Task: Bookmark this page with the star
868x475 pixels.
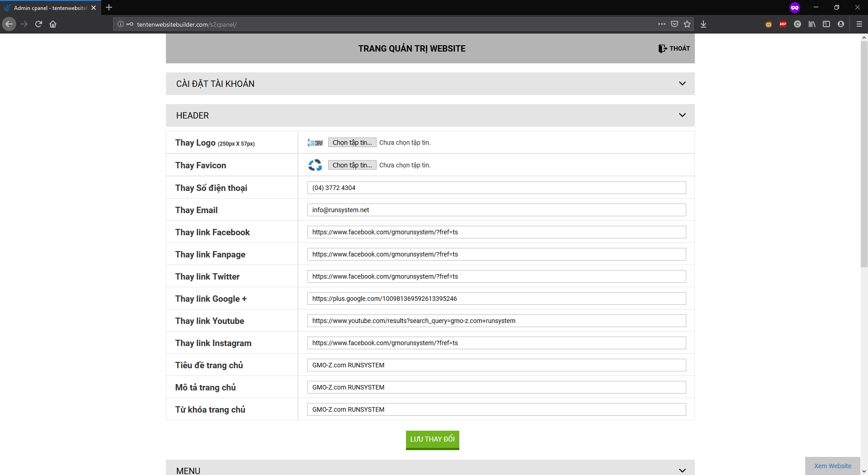Action: coord(687,24)
